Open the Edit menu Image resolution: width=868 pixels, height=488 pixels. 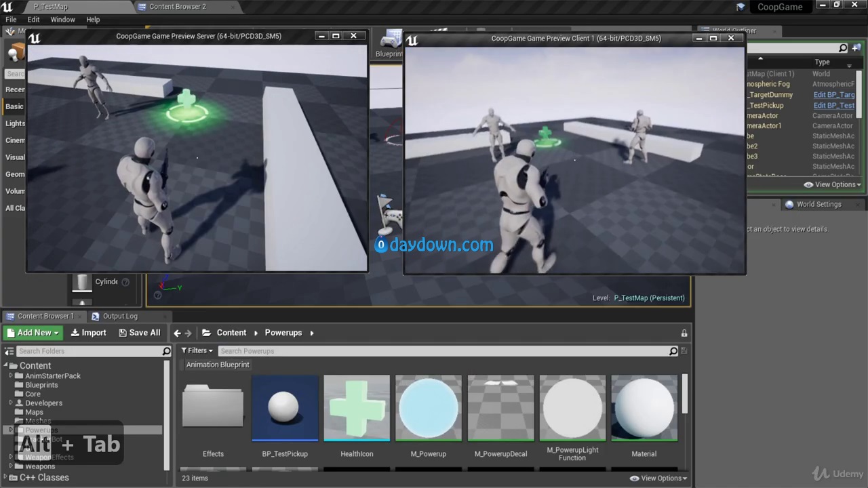click(33, 20)
